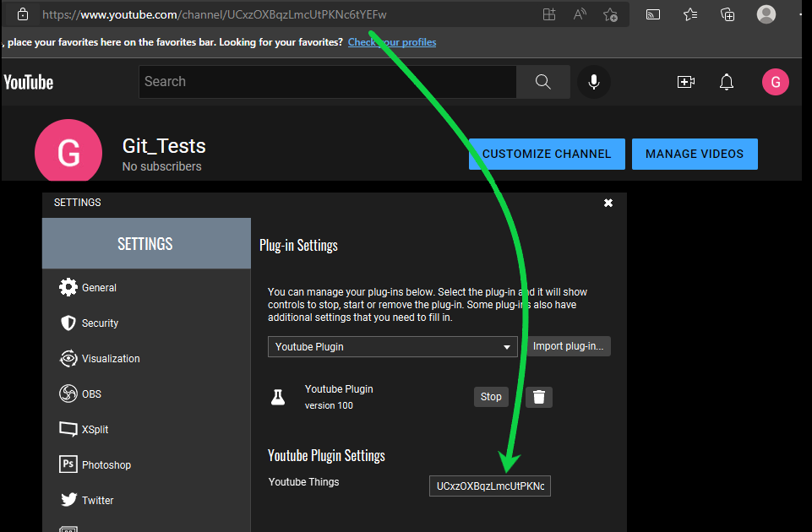
Task: Activate the Read aloud icon
Action: click(x=580, y=14)
